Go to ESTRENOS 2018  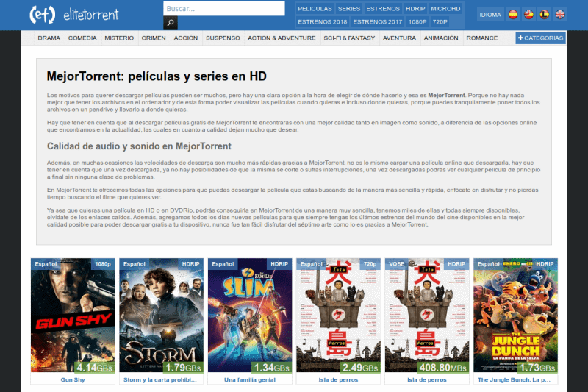pos(323,22)
